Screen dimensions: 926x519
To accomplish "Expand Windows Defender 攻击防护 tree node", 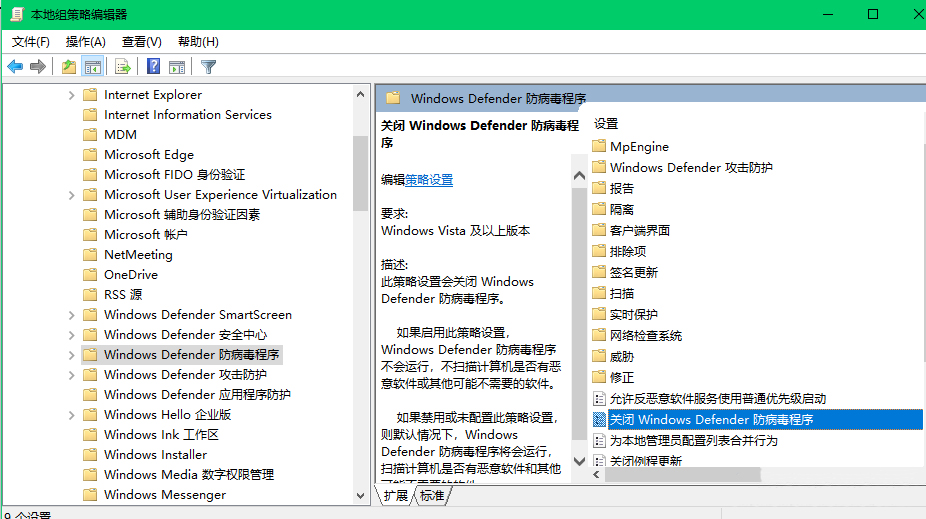I will tap(71, 375).
